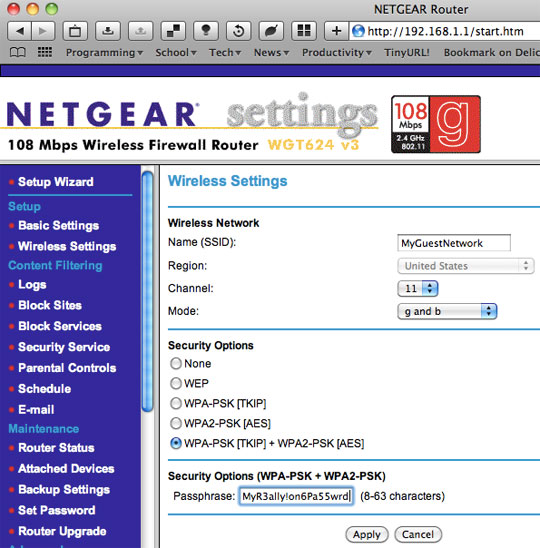
Task: Reload the page with the circular arrow
Action: point(238,31)
